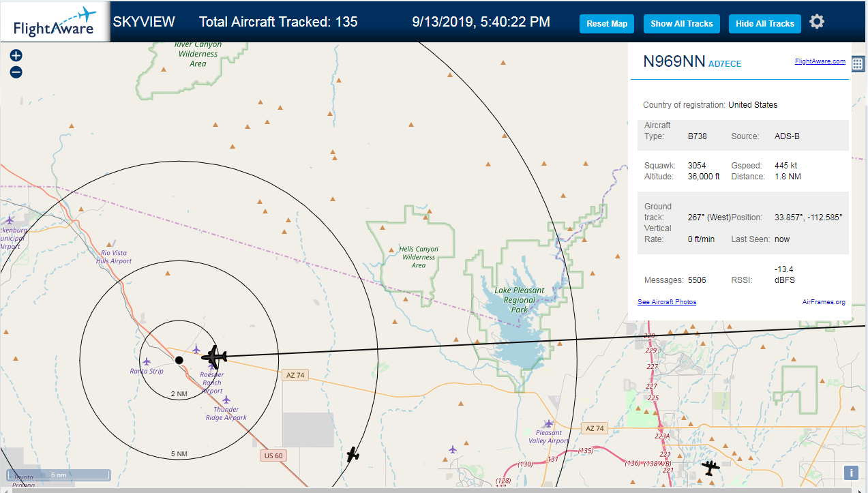Zoom out with the minus button
868x493 pixels.
pos(16,72)
